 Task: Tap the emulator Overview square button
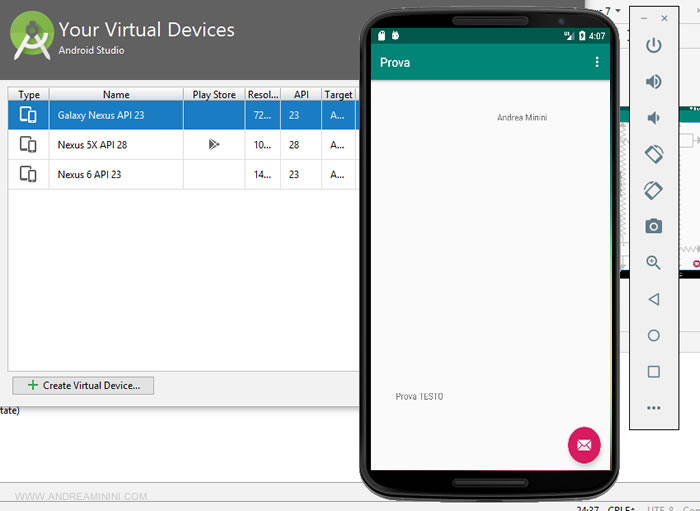654,372
